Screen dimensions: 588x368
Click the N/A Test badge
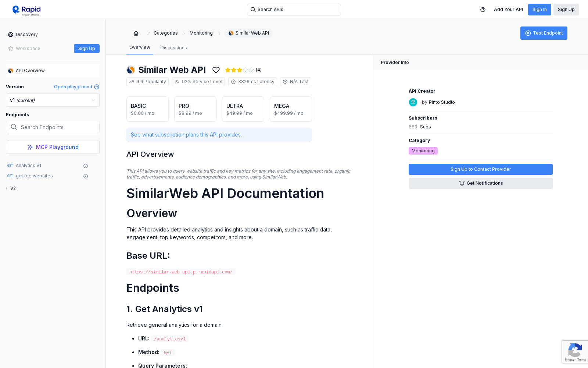tap(295, 82)
